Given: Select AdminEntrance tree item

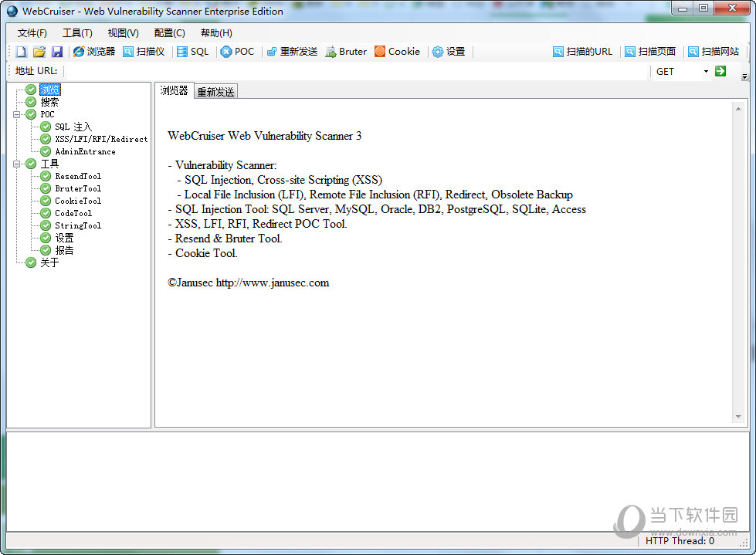Looking at the screenshot, I should 86,152.
